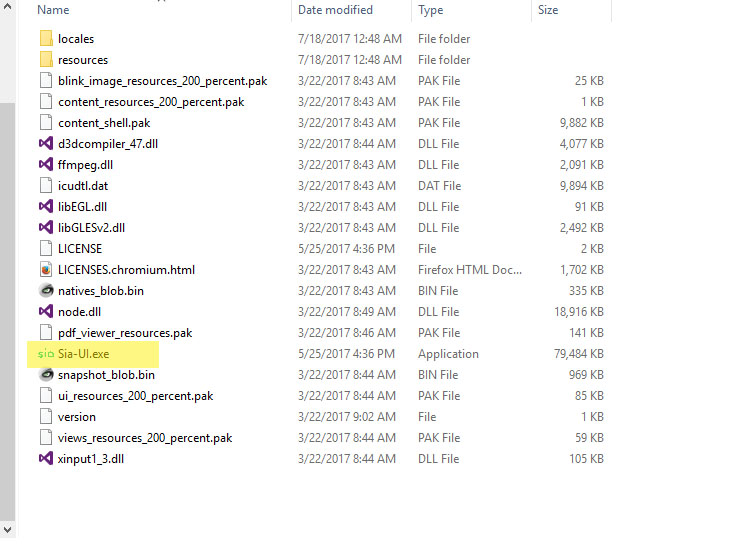Image resolution: width=733 pixels, height=552 pixels.
Task: Select the views_resources_200_percent.pak file icon
Action: (46, 438)
